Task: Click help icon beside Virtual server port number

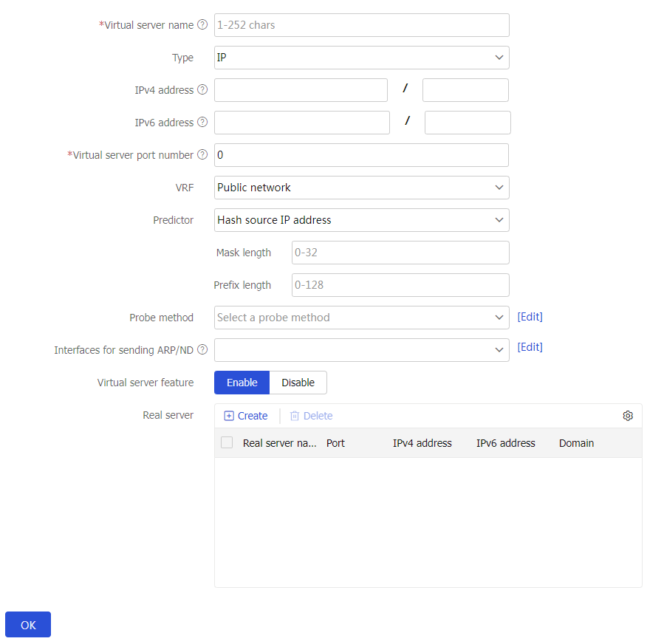Action: [x=202, y=155]
